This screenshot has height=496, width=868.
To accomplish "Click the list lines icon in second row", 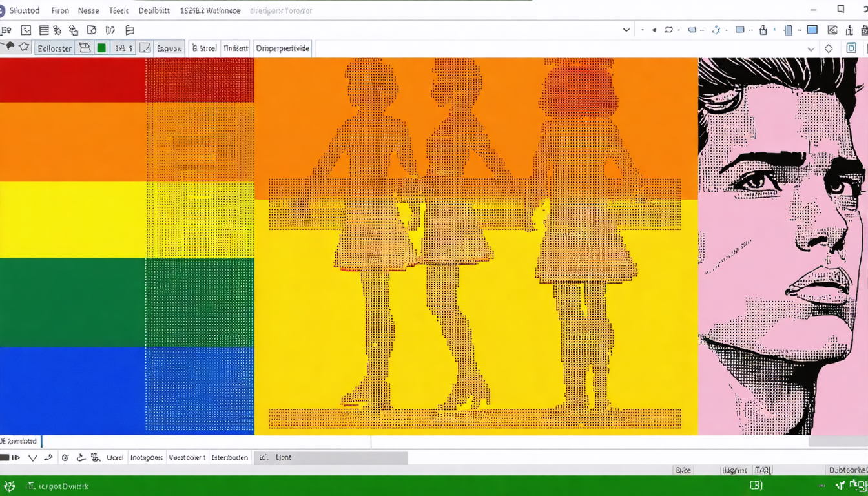I will [x=44, y=30].
